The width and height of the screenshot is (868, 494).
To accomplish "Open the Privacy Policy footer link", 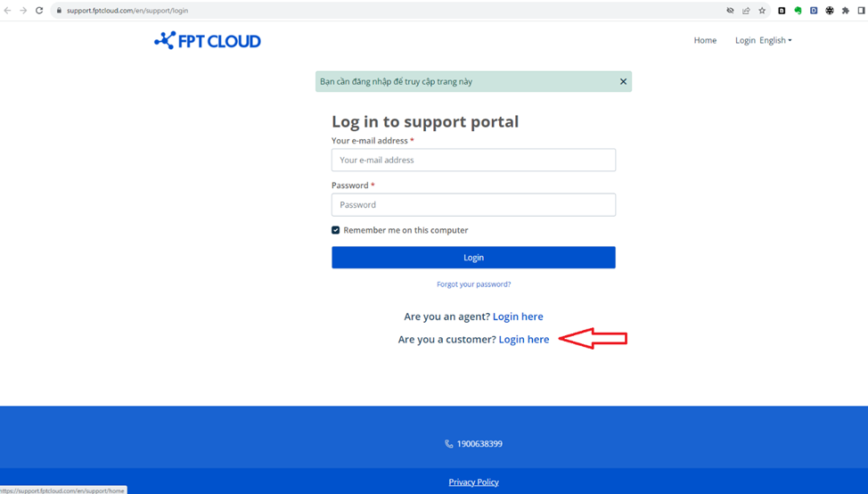I will pyautogui.click(x=473, y=482).
